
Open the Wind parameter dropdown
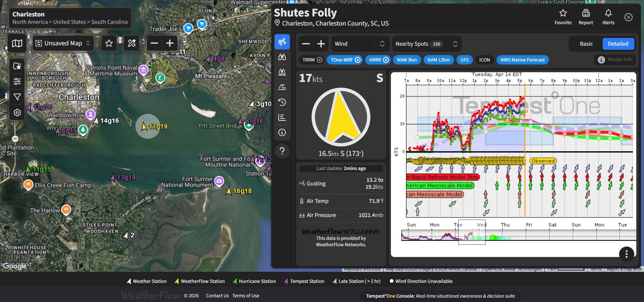(360, 44)
